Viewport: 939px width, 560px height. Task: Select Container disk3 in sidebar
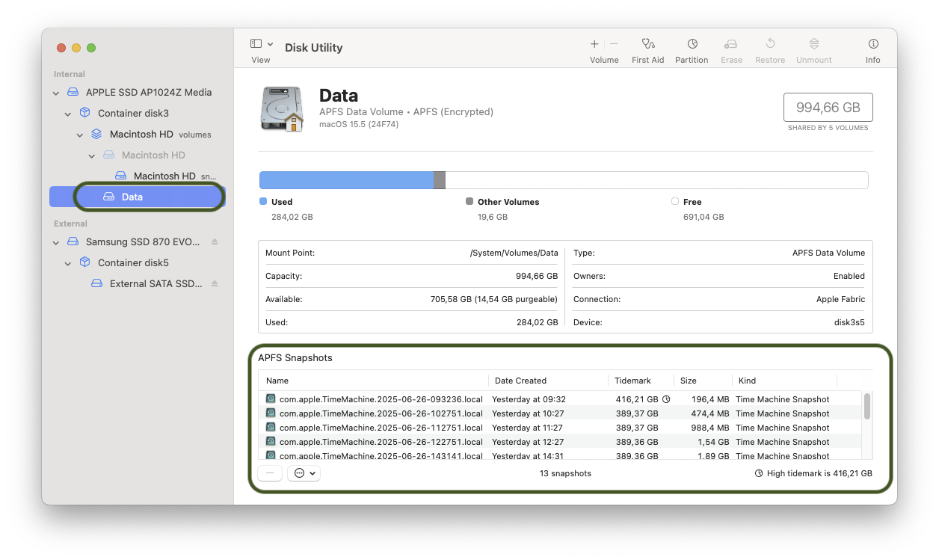coord(133,113)
